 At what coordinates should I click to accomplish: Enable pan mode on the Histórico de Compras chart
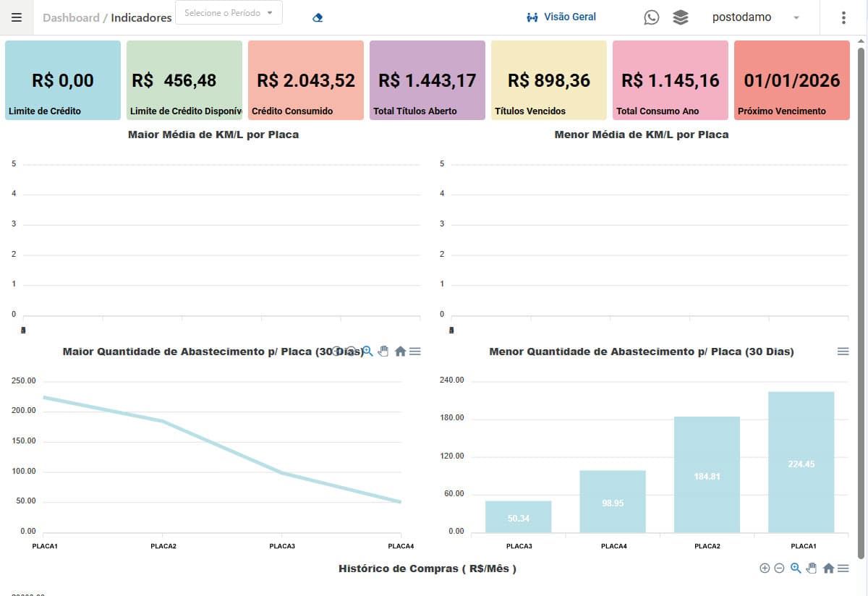[811, 568]
